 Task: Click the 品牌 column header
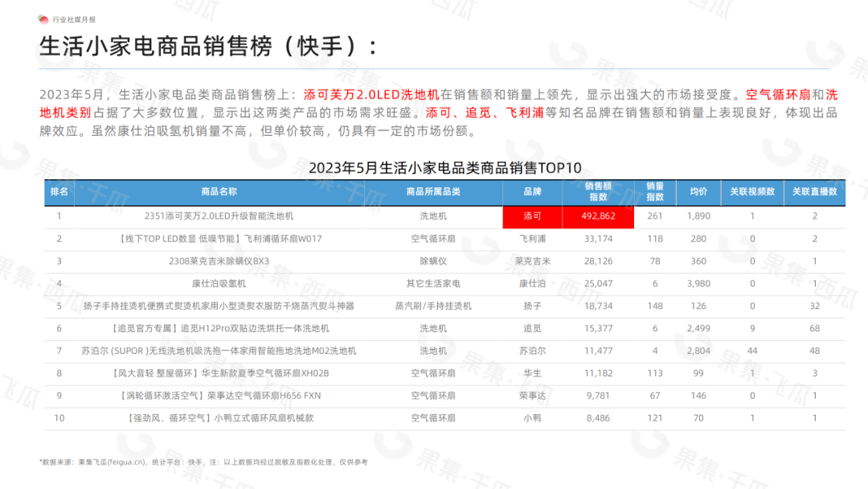[532, 191]
